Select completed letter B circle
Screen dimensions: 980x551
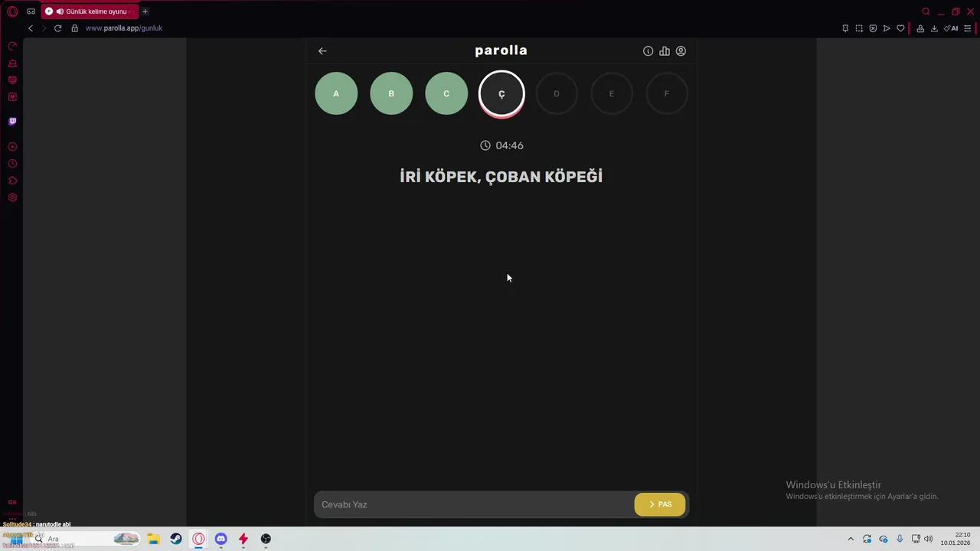coord(391,93)
